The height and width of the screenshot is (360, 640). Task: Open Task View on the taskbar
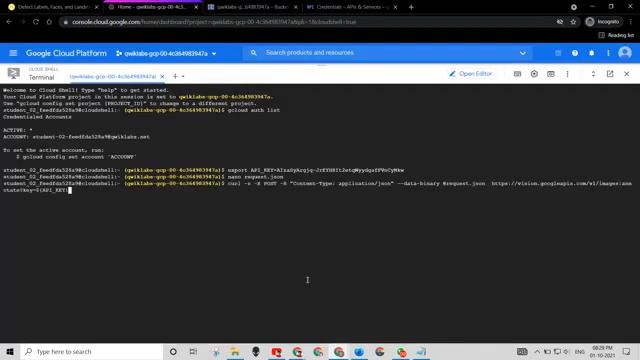click(193, 351)
